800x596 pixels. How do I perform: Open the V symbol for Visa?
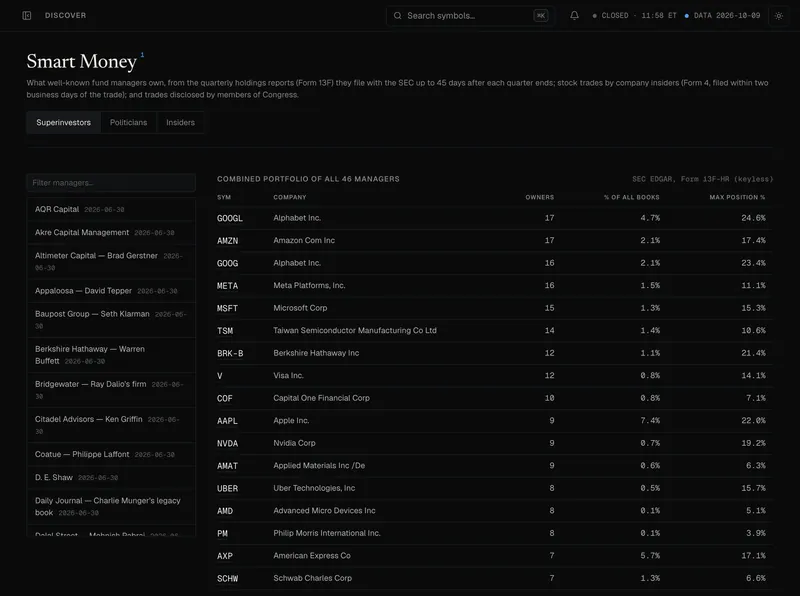point(220,376)
